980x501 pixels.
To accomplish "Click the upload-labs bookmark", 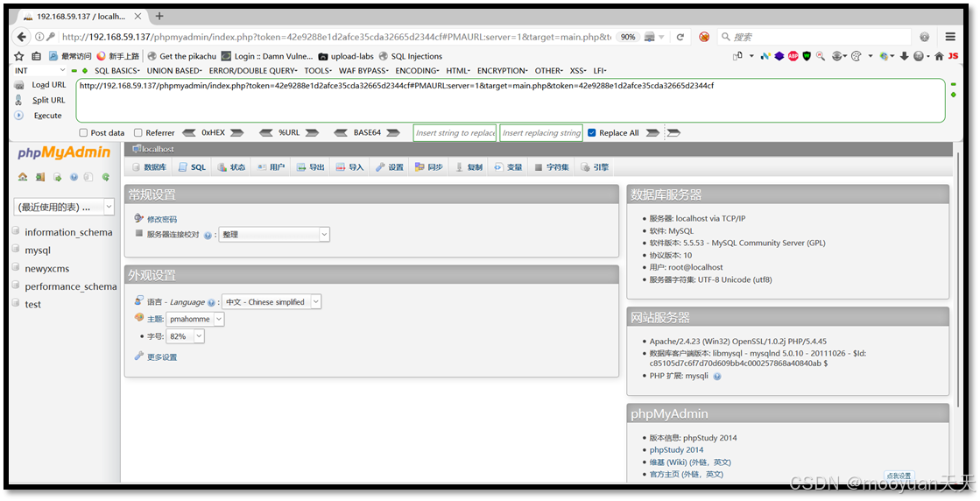I will [346, 56].
